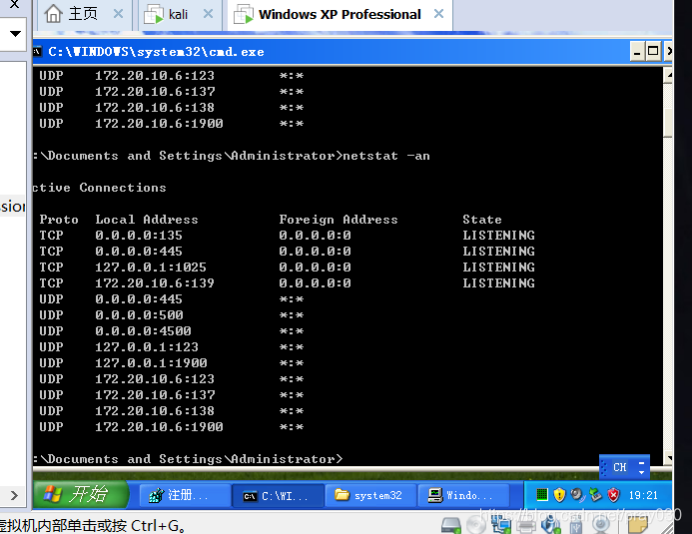The height and width of the screenshot is (534, 692).
Task: Switch to the kali VM tab
Action: pos(178,15)
